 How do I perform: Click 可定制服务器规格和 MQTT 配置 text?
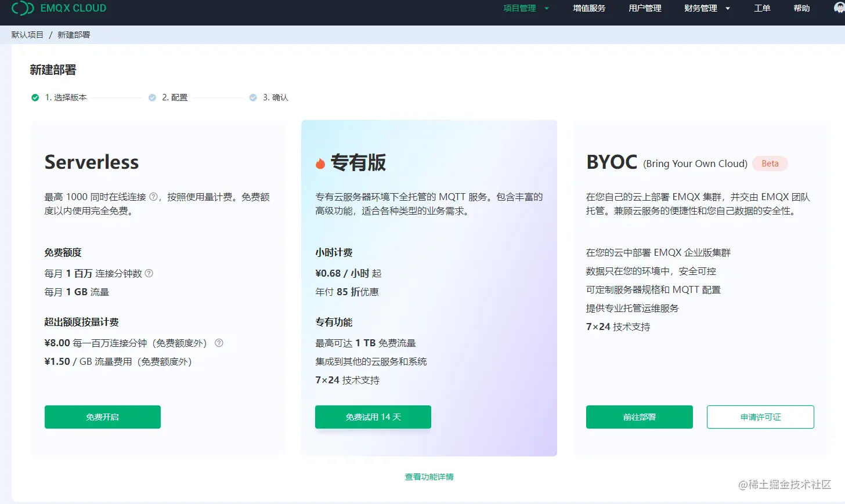(x=653, y=289)
